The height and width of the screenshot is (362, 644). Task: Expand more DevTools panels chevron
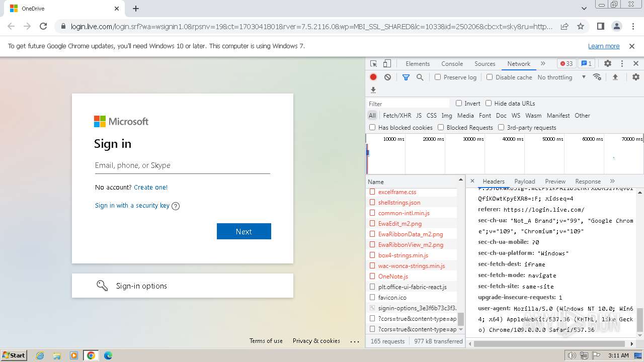tap(543, 64)
